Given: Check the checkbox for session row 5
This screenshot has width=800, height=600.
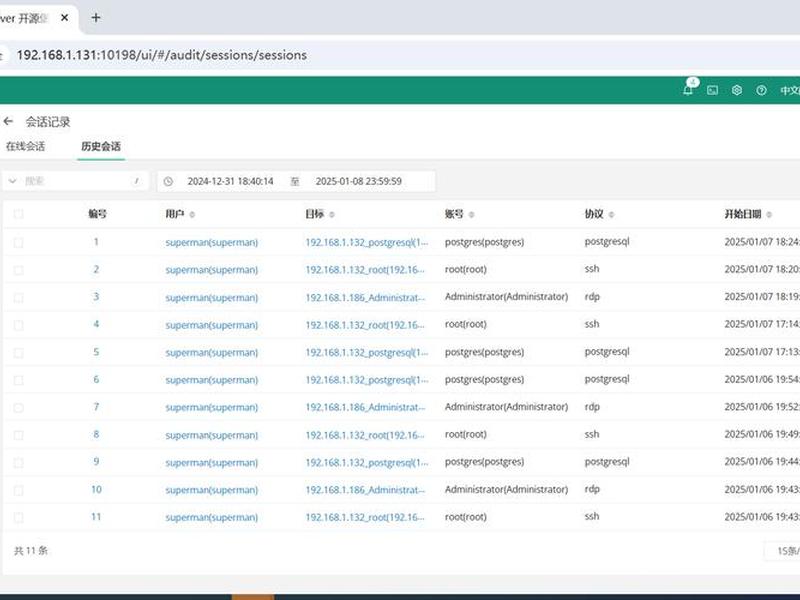Looking at the screenshot, I should point(19,353).
